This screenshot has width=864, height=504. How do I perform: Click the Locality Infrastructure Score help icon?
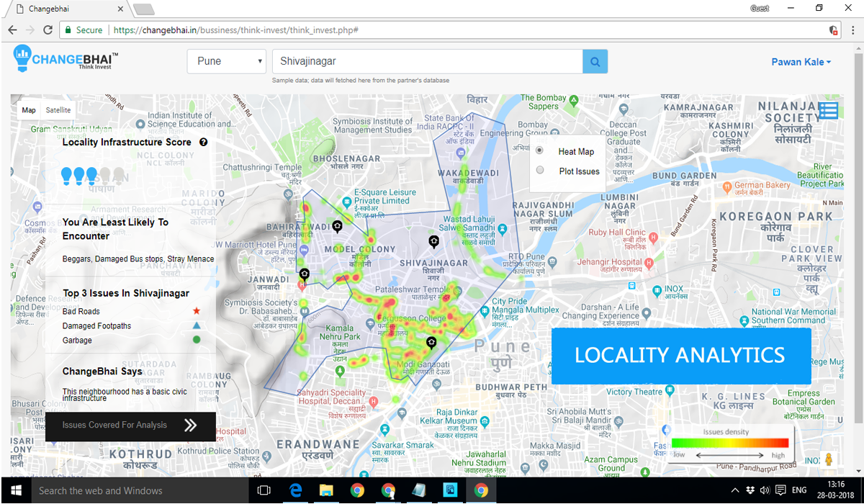[x=203, y=142]
